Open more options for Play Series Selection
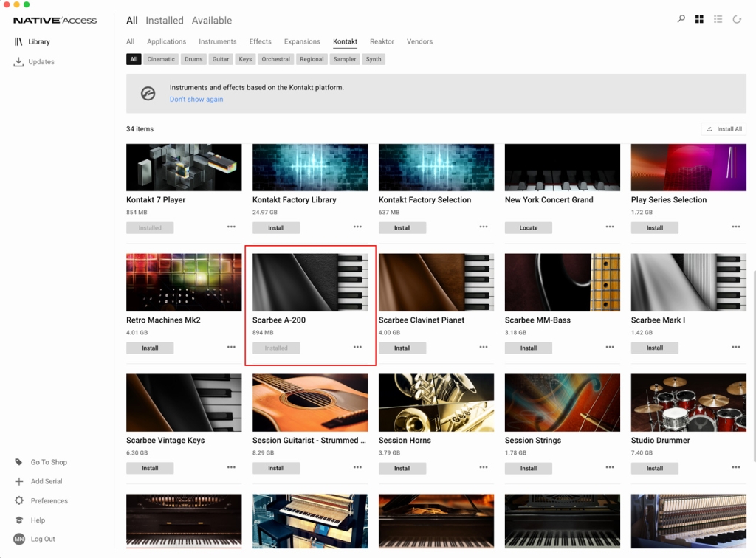Screen dimensions: 756x558 coord(736,227)
